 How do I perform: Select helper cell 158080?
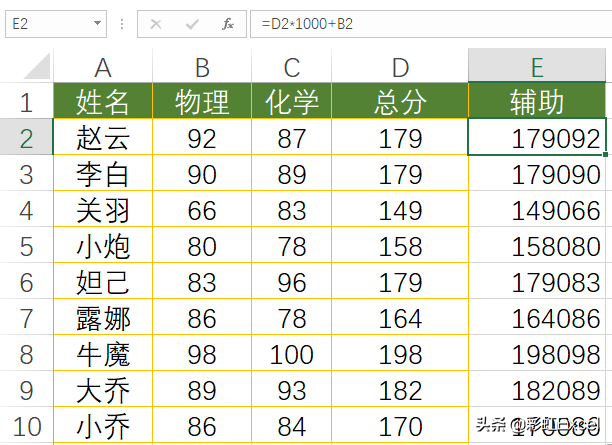(x=537, y=245)
